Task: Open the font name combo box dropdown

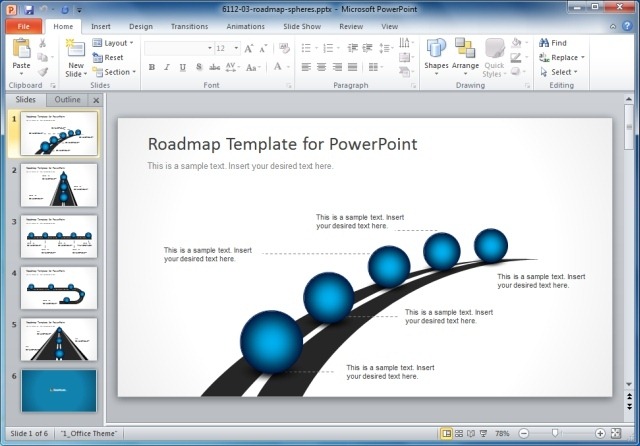Action: click(x=210, y=48)
